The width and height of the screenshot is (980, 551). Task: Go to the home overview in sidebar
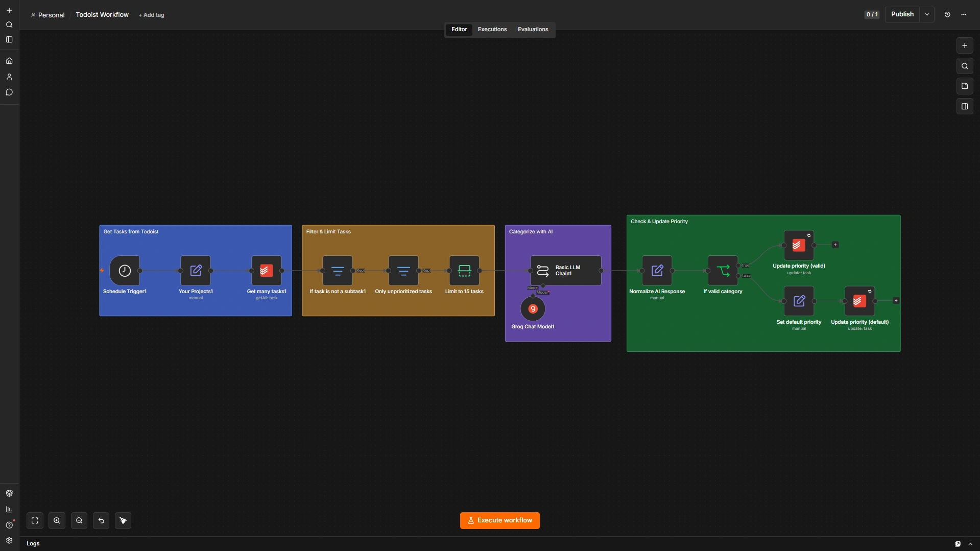pos(9,61)
